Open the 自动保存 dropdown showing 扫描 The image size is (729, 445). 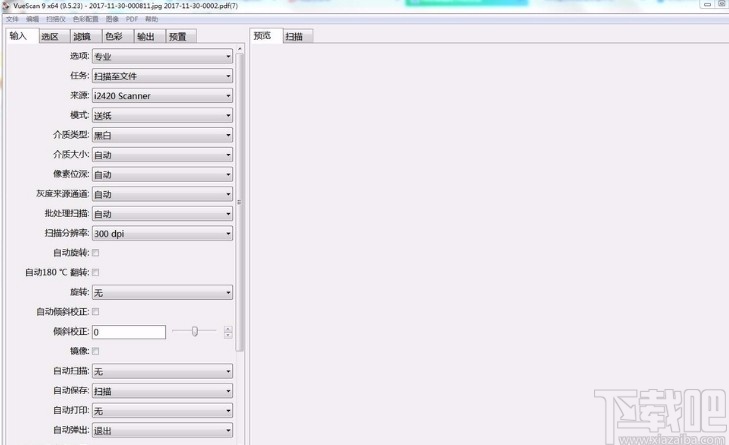(162, 391)
